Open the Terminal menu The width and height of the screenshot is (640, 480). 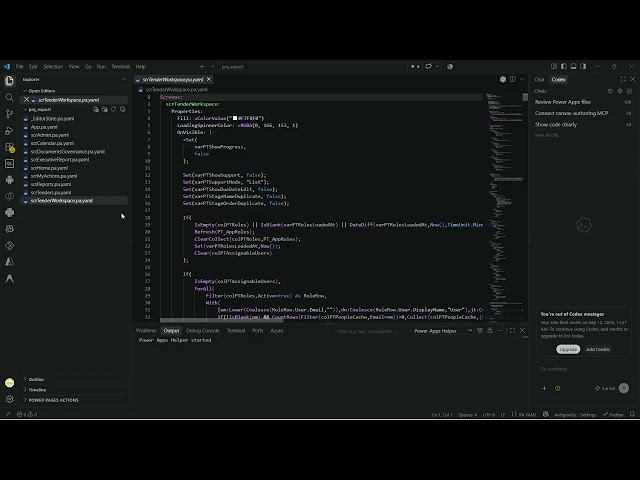(x=120, y=67)
